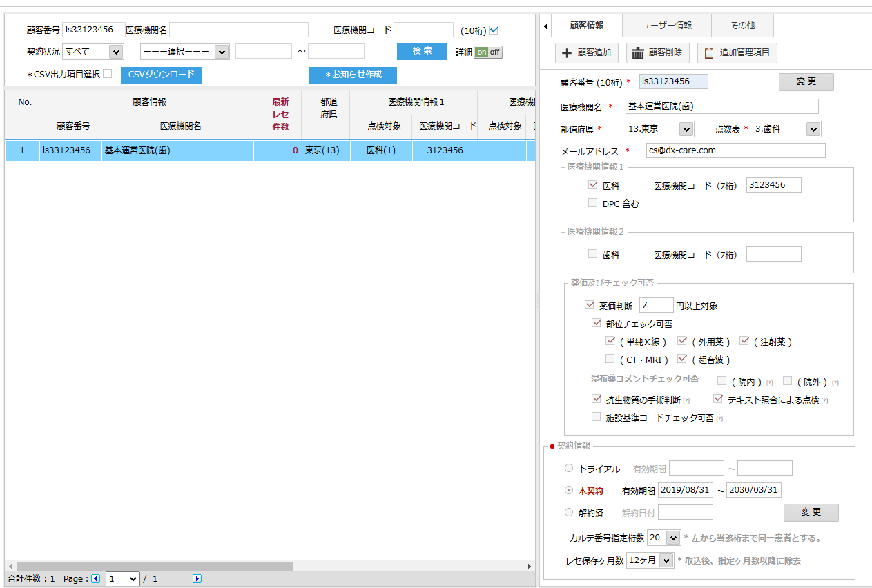The height and width of the screenshot is (588, 872).
Task: Check CT・MRI checkbox
Action: click(x=610, y=359)
